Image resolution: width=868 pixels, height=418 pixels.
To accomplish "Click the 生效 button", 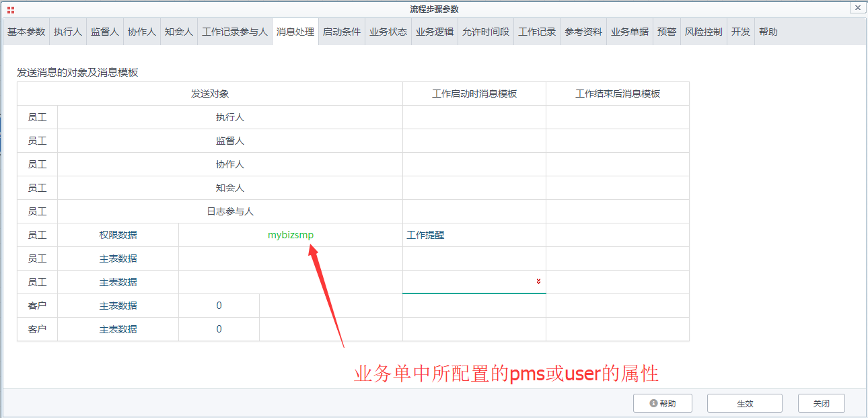I will tap(744, 403).
